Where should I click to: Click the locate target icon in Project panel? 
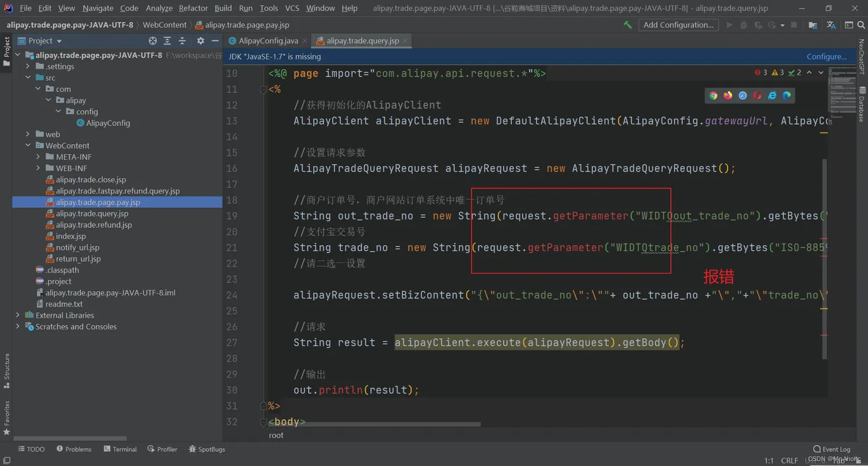tap(153, 40)
